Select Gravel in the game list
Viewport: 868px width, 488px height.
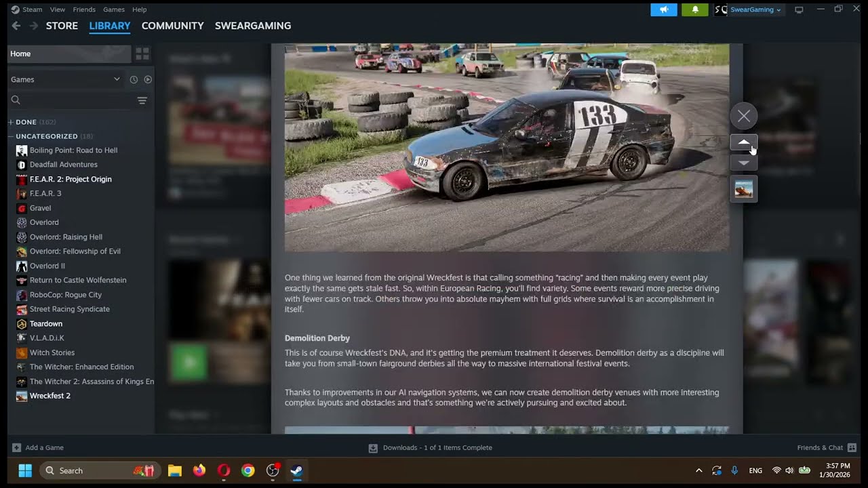(x=40, y=208)
